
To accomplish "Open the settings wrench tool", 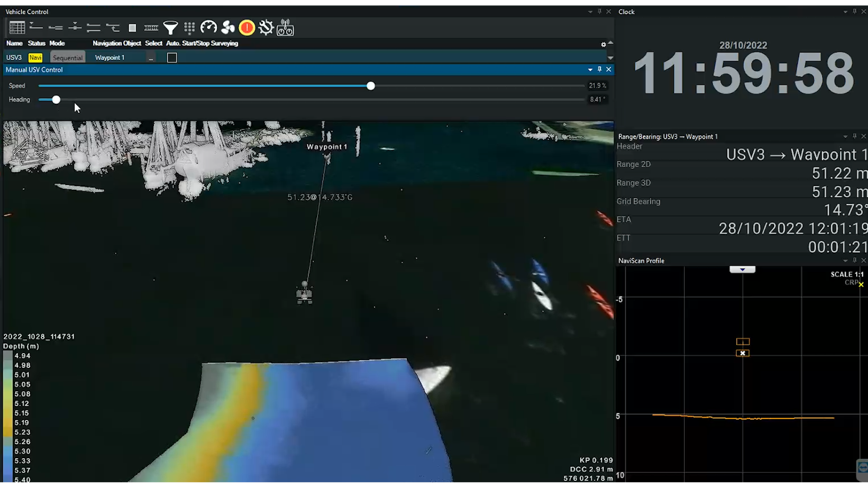I will (x=266, y=27).
